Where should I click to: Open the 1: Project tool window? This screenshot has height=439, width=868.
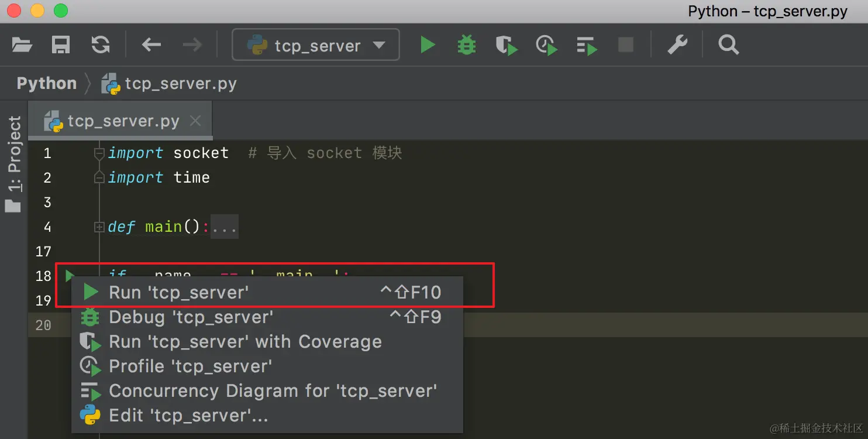pos(13,163)
